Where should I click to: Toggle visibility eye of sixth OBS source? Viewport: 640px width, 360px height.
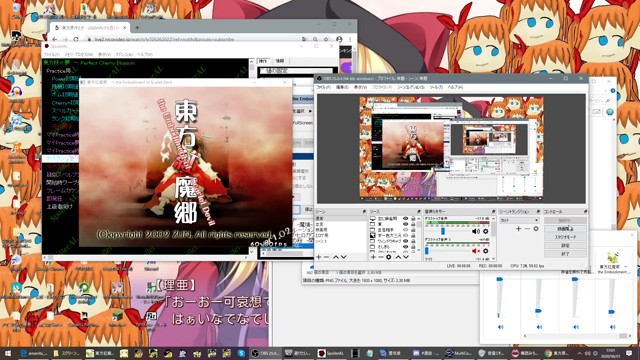[405, 247]
